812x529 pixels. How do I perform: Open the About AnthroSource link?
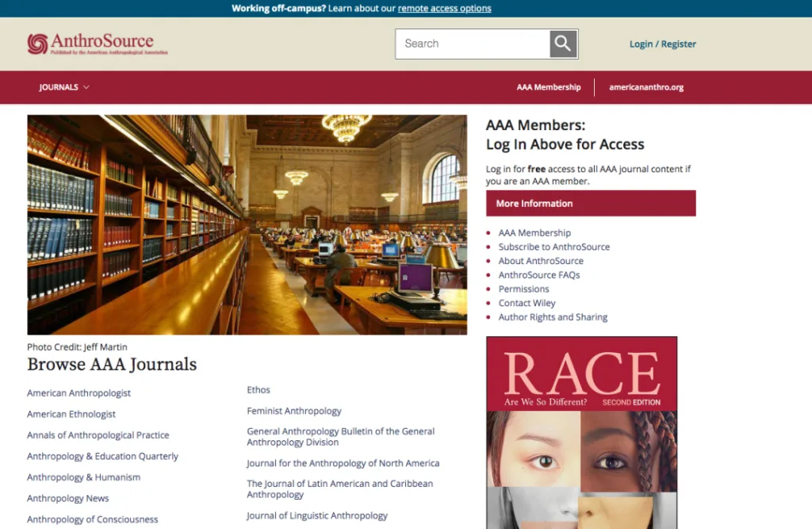[541, 261]
